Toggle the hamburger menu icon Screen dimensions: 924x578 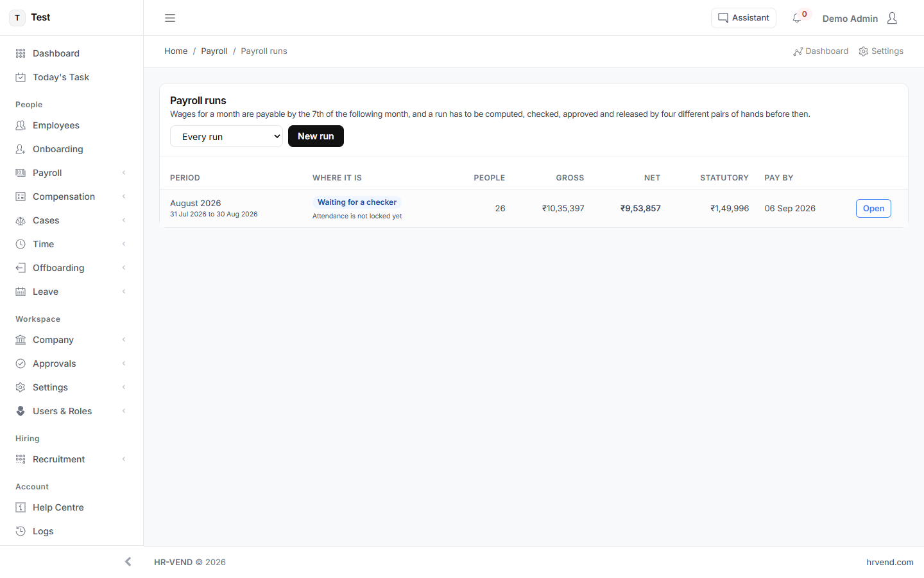pyautogui.click(x=170, y=18)
